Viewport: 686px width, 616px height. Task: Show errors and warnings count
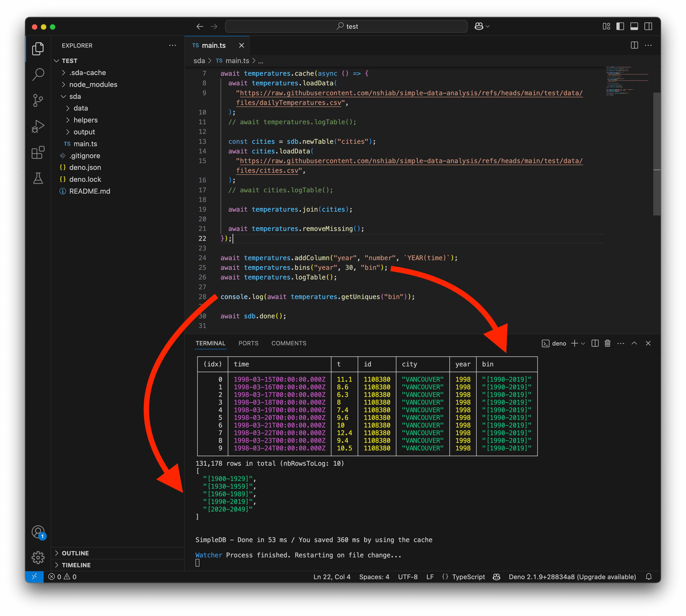[63, 577]
